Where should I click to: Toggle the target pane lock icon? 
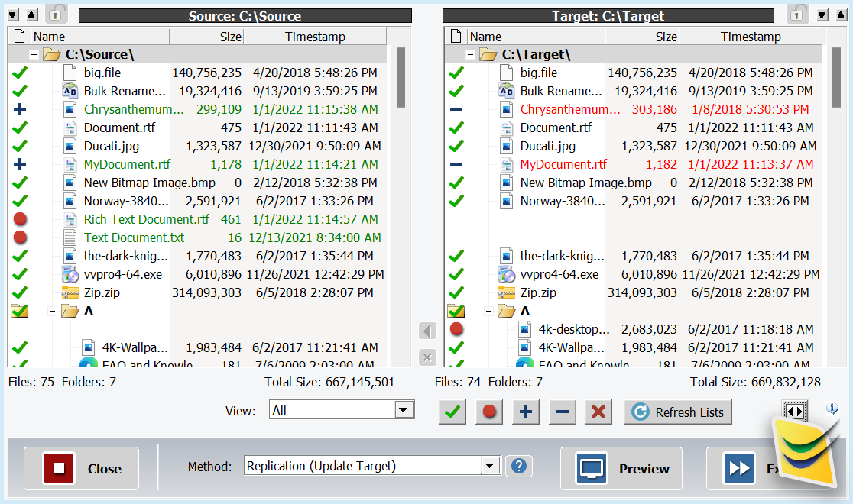click(x=797, y=15)
